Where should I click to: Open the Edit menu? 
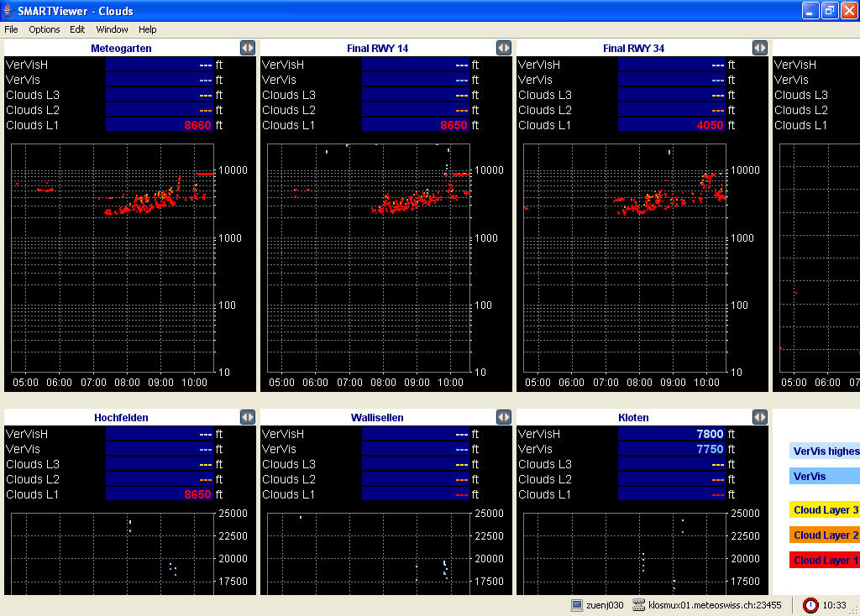tap(77, 29)
